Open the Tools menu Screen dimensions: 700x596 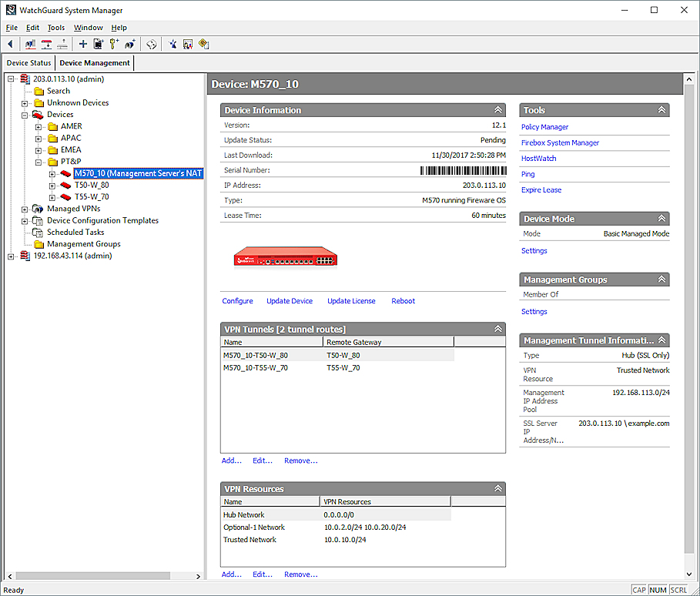pos(55,27)
